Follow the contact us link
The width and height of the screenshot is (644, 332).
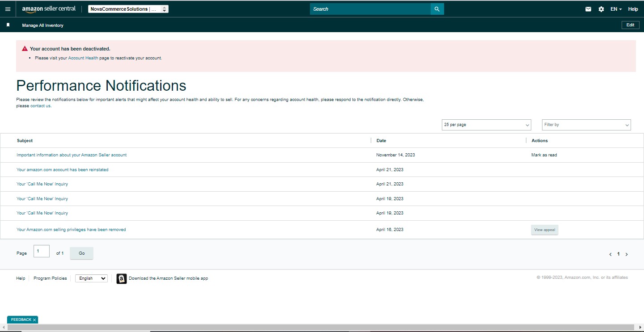pos(40,106)
